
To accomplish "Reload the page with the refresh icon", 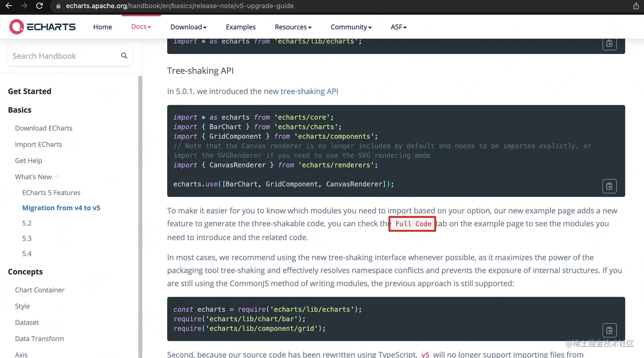I will click(39, 6).
